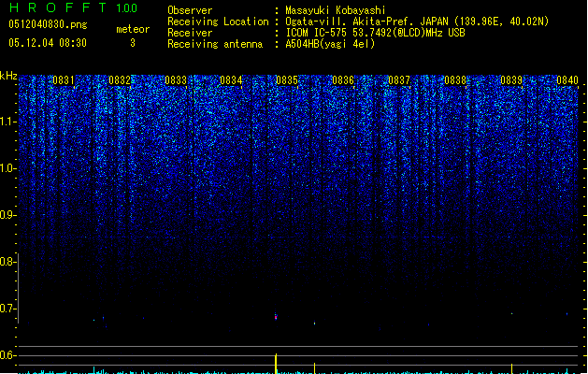588x374 pixels.
Task: Click the Receiving Location field label
Action: coord(218,22)
